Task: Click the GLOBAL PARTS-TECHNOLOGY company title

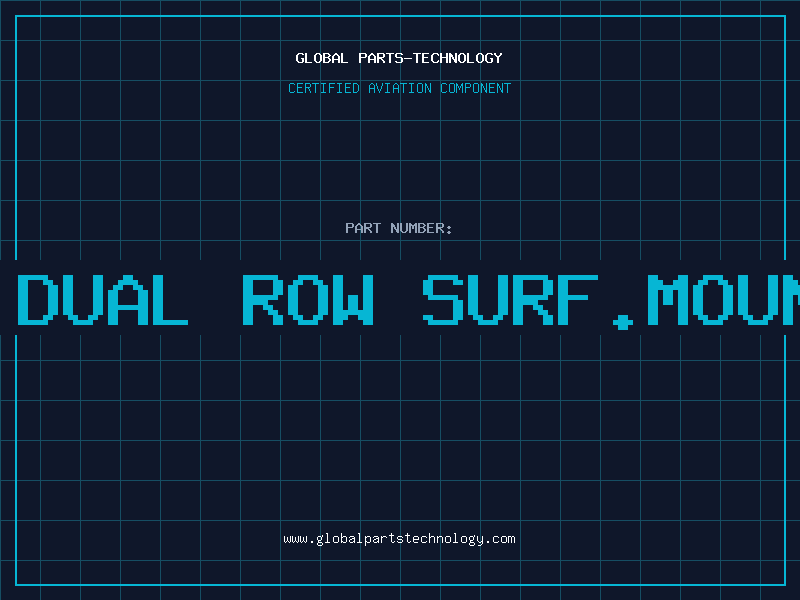Action: [399, 59]
